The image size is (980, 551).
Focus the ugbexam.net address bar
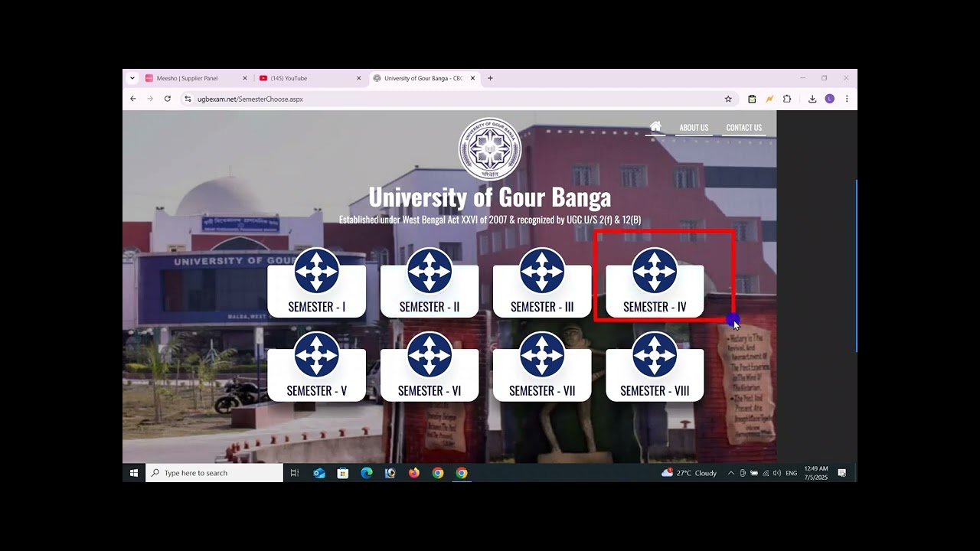pyautogui.click(x=458, y=99)
